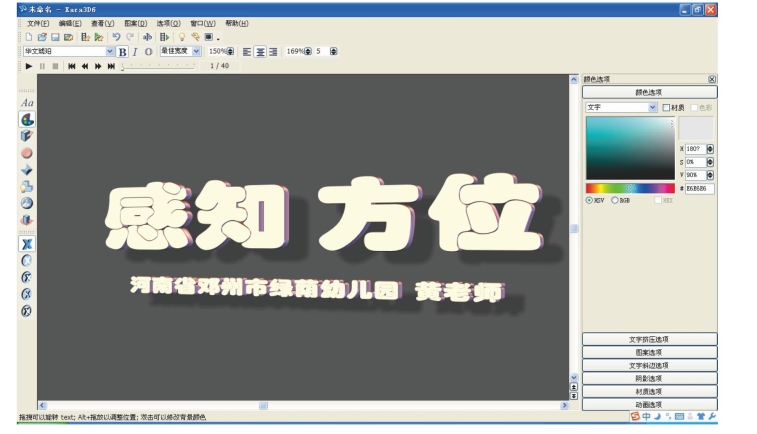Select the shadow lightbulb tool
Image resolution: width=757 pixels, height=434 pixels.
pos(27,187)
